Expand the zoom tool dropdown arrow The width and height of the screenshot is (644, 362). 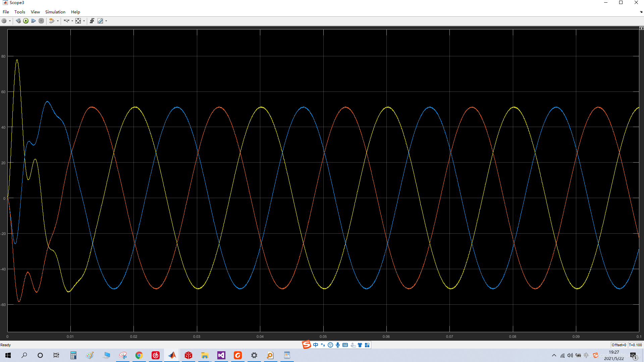coord(72,21)
